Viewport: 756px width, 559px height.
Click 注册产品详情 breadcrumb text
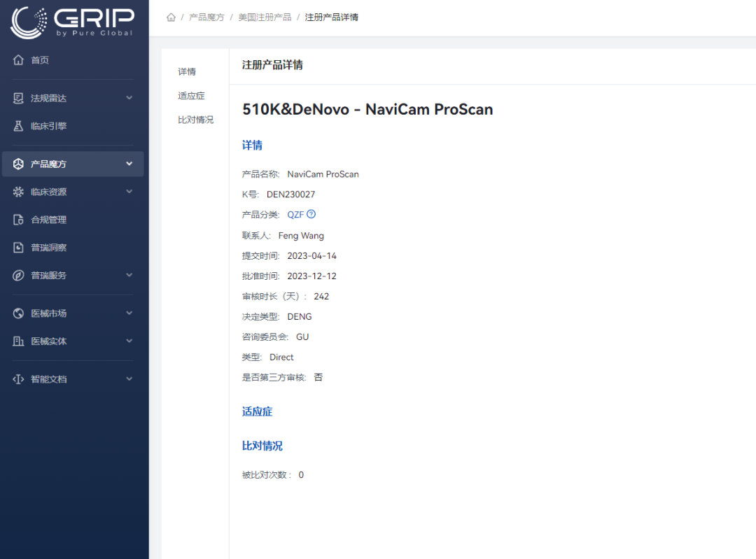click(332, 17)
